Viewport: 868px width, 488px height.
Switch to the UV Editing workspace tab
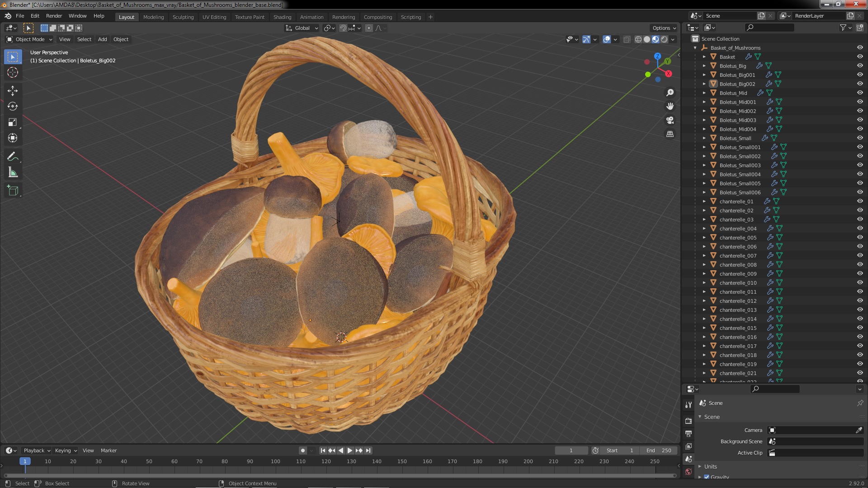(x=214, y=17)
